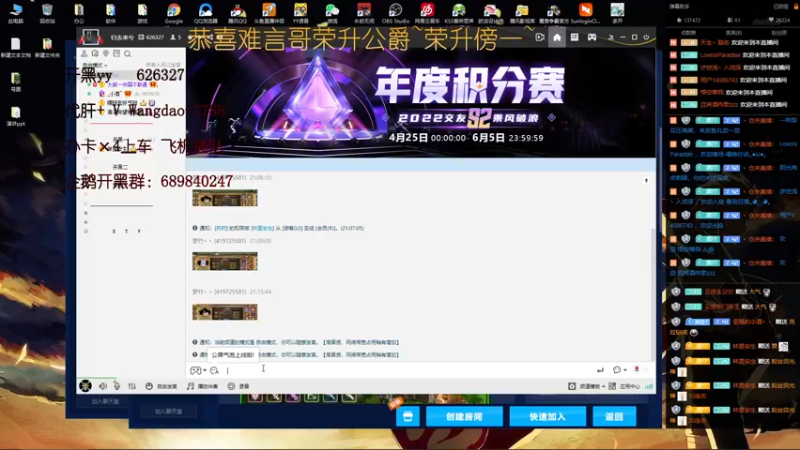Open the location pin icon in sidebar toolbar
The image size is (800, 450).
tap(106, 54)
